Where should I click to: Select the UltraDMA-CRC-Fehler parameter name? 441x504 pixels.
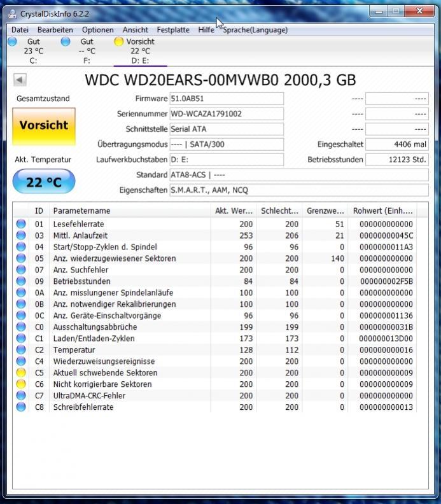click(89, 396)
